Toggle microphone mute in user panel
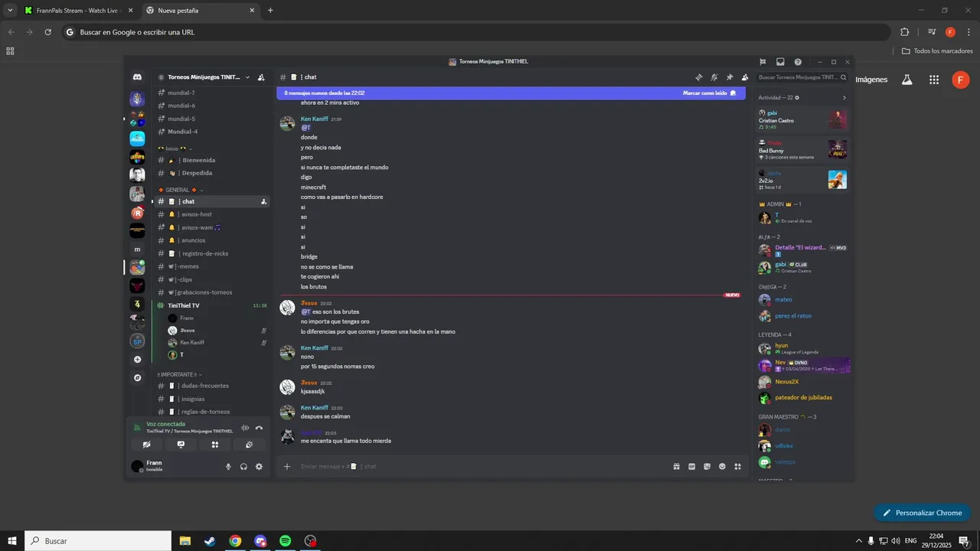This screenshot has height=551, width=980. pyautogui.click(x=228, y=466)
